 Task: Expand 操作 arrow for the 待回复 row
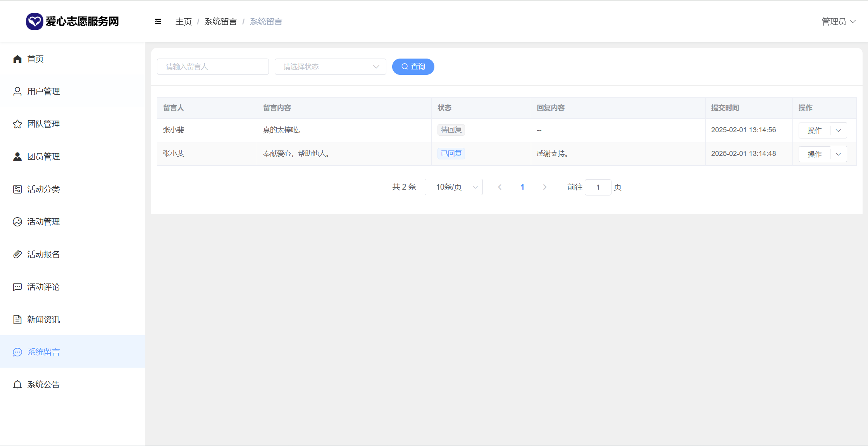[x=839, y=131]
